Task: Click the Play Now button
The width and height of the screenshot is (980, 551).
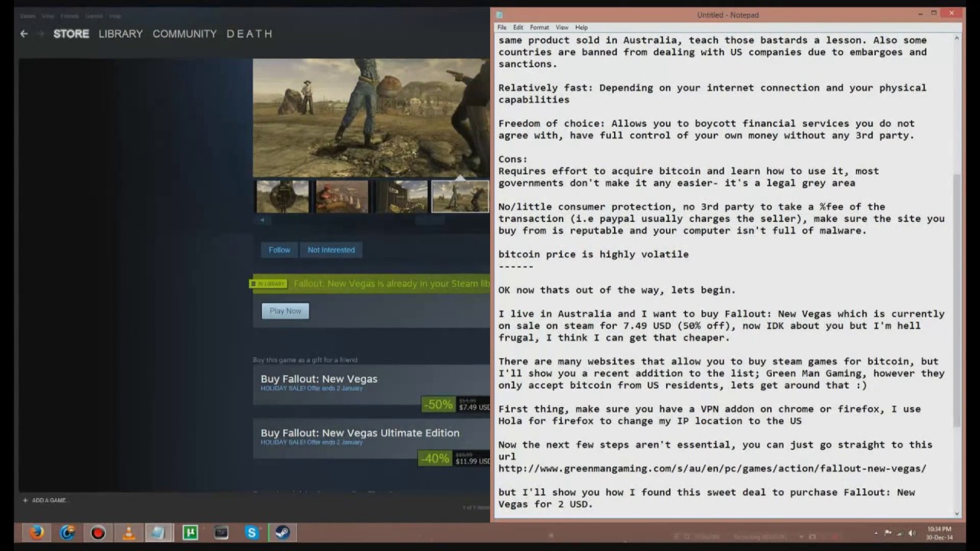Action: (285, 311)
